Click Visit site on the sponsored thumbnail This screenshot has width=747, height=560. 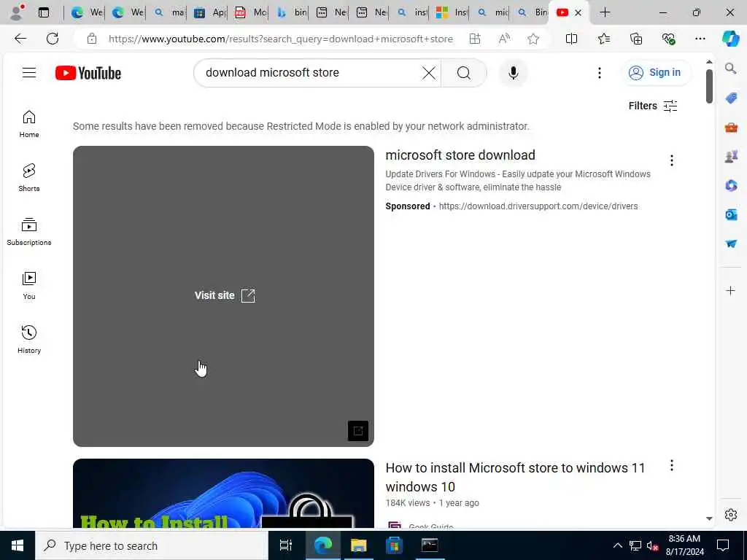[x=225, y=296]
